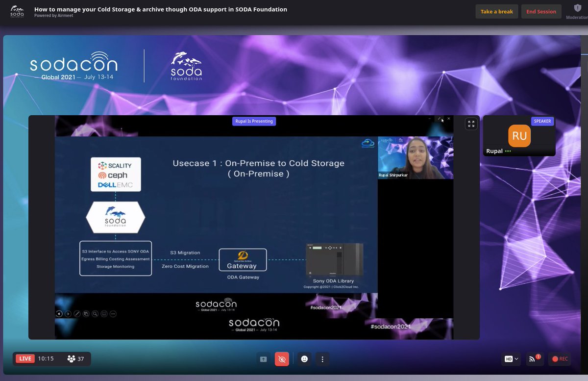
Task: Click the sodacon Global 2021 banner logo
Action: (x=73, y=66)
